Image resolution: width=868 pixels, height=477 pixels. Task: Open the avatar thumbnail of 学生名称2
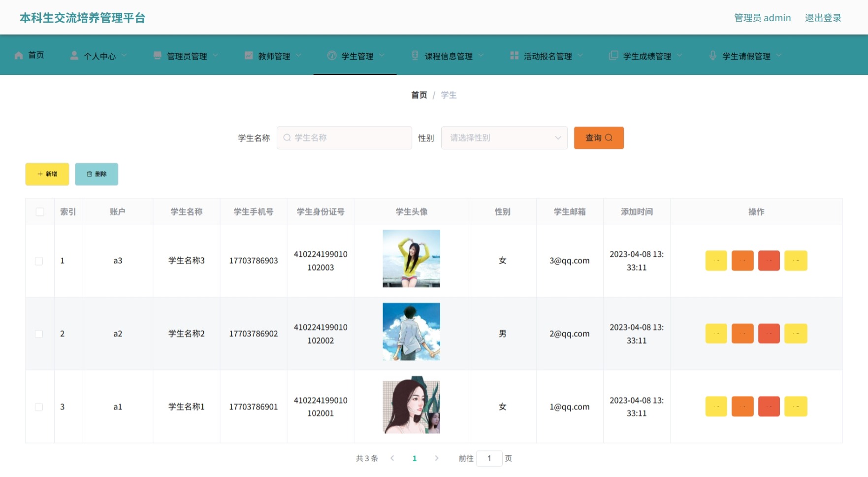tap(411, 332)
